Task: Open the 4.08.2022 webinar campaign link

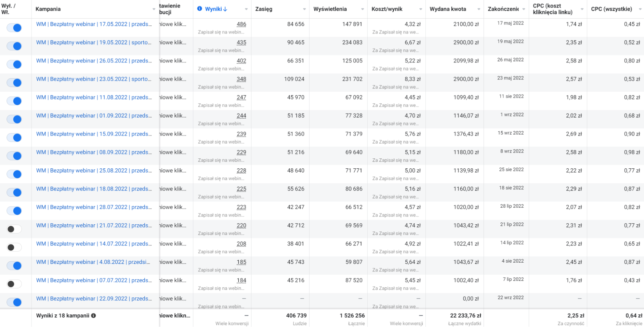Action: pyautogui.click(x=93, y=262)
